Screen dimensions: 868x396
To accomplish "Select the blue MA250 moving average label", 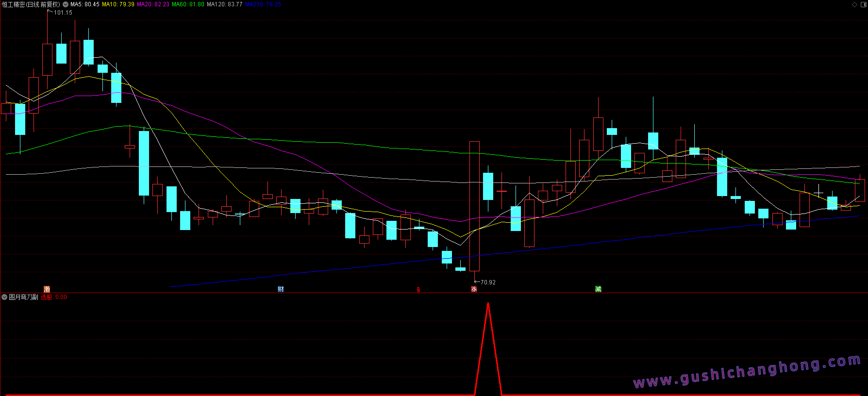I will (263, 4).
